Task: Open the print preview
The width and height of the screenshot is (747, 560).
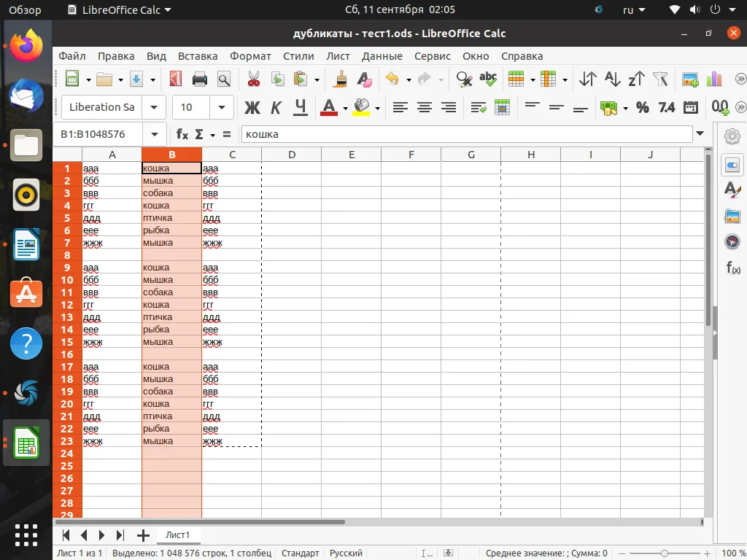Action: 222,79
